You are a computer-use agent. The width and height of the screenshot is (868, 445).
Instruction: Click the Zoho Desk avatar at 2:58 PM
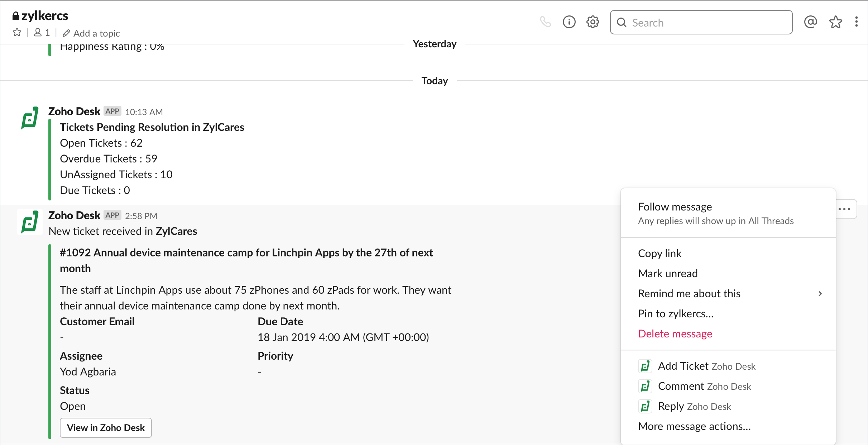[30, 222]
